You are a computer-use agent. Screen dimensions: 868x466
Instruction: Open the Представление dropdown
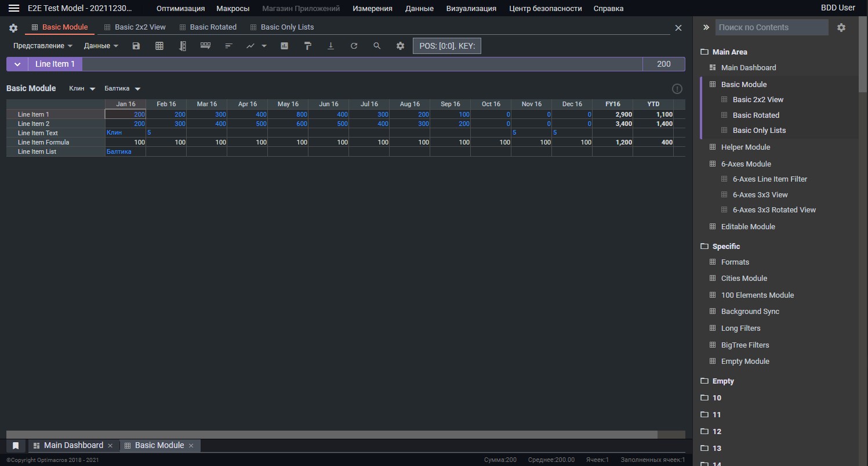[x=43, y=46]
